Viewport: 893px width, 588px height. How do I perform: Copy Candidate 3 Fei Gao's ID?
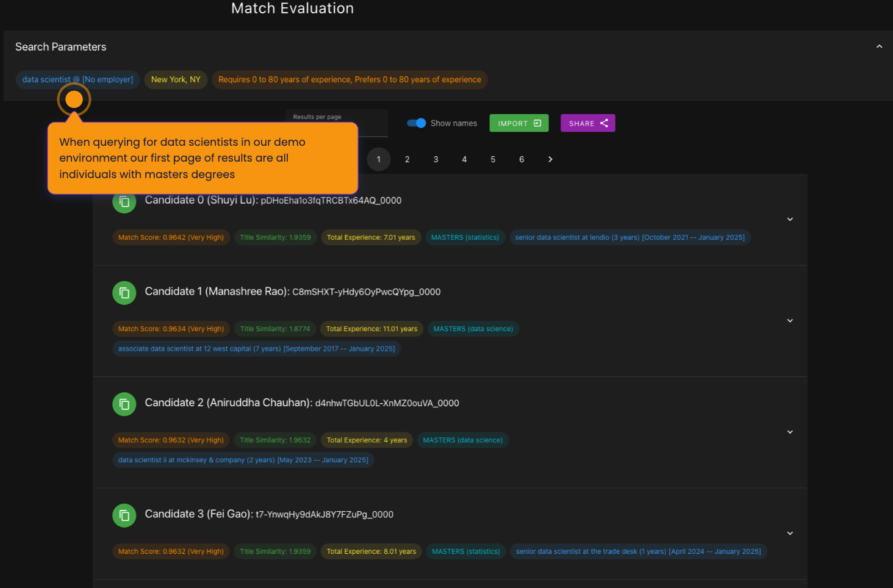[x=124, y=515]
